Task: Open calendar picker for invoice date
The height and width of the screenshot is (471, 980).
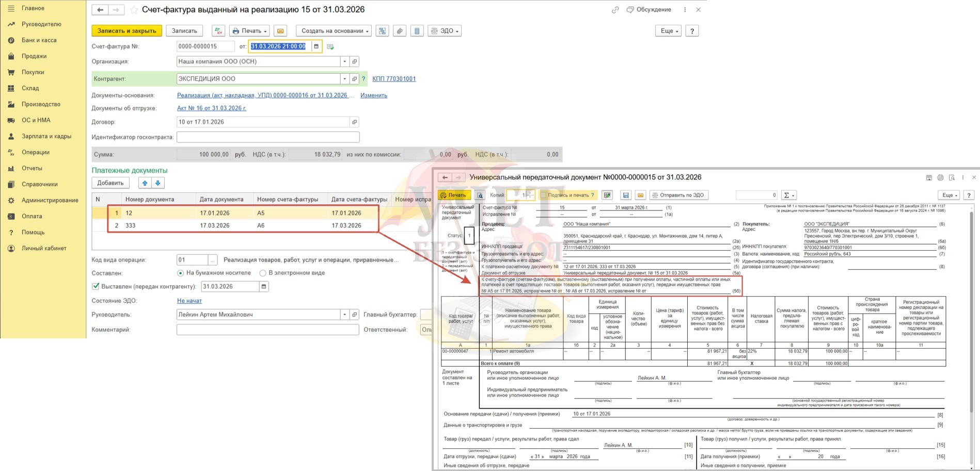Action: pyautogui.click(x=317, y=46)
